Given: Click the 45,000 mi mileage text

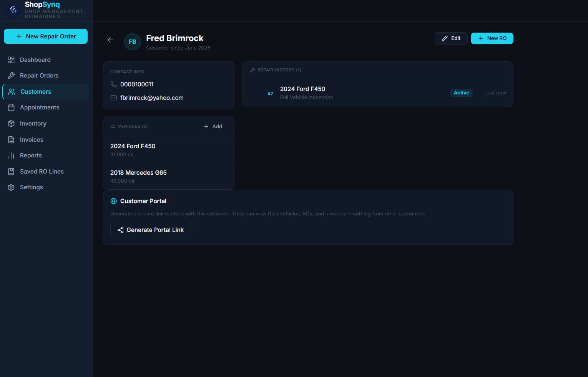Looking at the screenshot, I should click(x=122, y=181).
